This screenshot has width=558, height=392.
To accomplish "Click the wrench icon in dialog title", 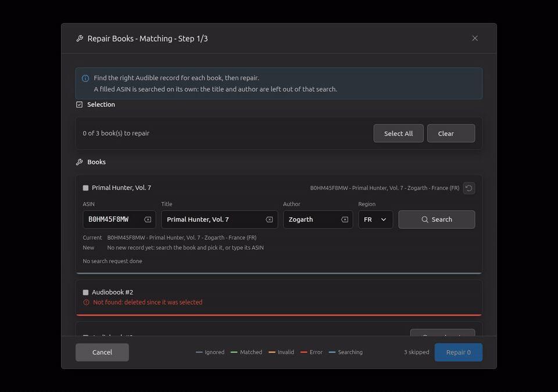I will [80, 38].
